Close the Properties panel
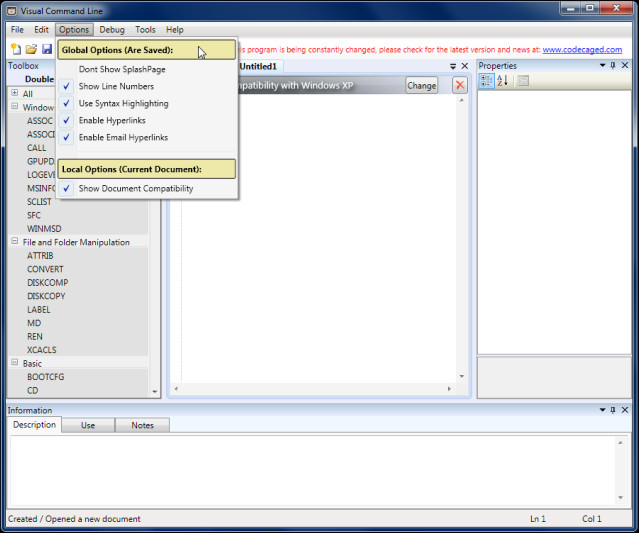Image resolution: width=639 pixels, height=533 pixels. point(625,65)
